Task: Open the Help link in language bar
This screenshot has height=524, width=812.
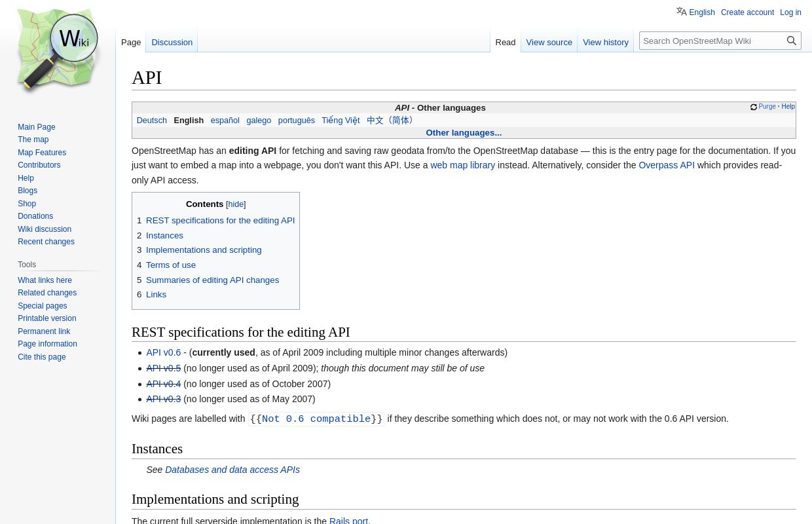Action: (x=788, y=107)
